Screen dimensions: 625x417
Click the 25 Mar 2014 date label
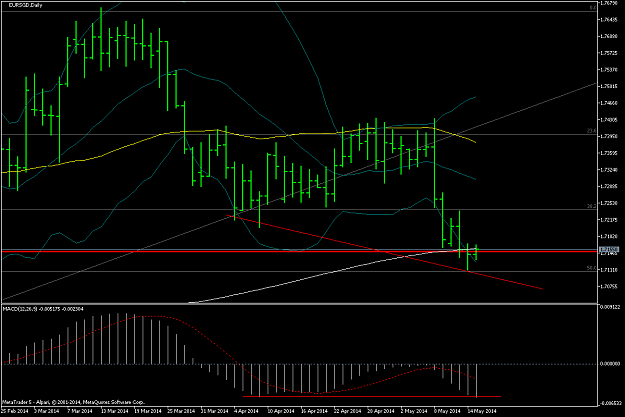(181, 411)
